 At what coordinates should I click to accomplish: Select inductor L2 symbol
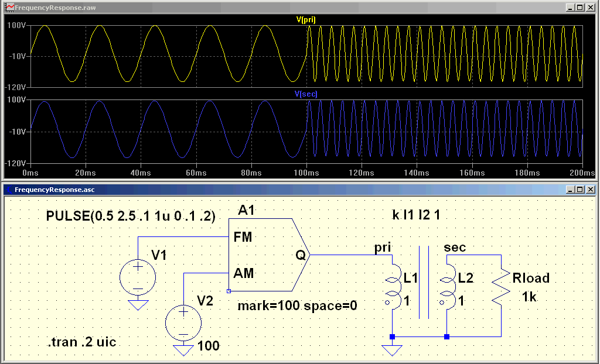coord(448,287)
